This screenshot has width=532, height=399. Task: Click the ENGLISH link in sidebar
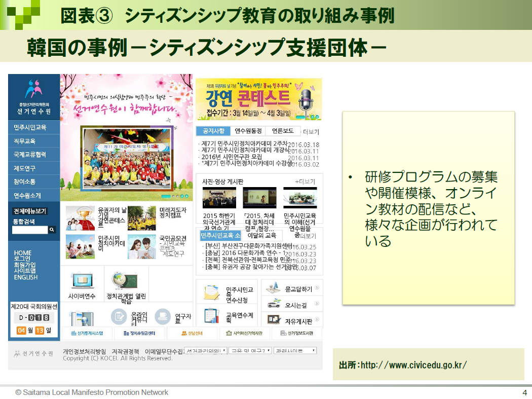pos(25,277)
